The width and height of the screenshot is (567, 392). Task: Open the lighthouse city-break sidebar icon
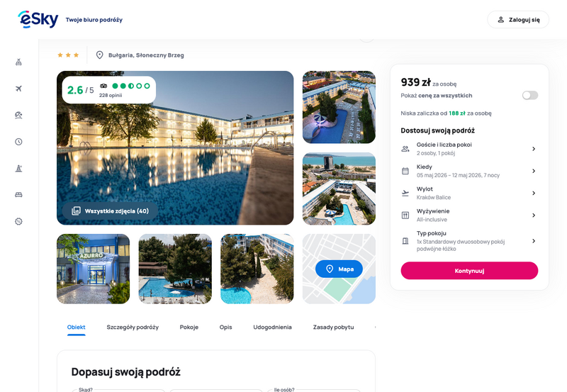19,168
